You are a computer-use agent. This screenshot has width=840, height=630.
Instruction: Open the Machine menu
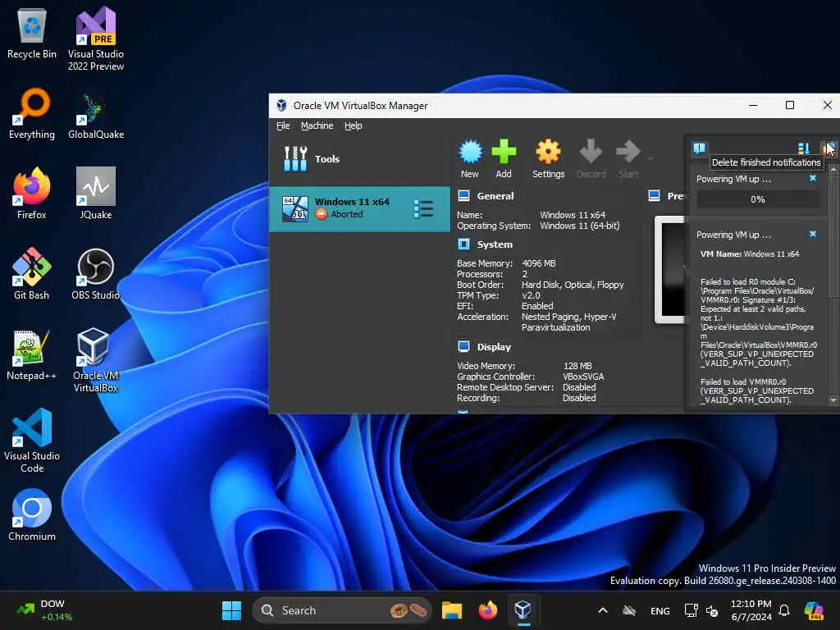[317, 126]
